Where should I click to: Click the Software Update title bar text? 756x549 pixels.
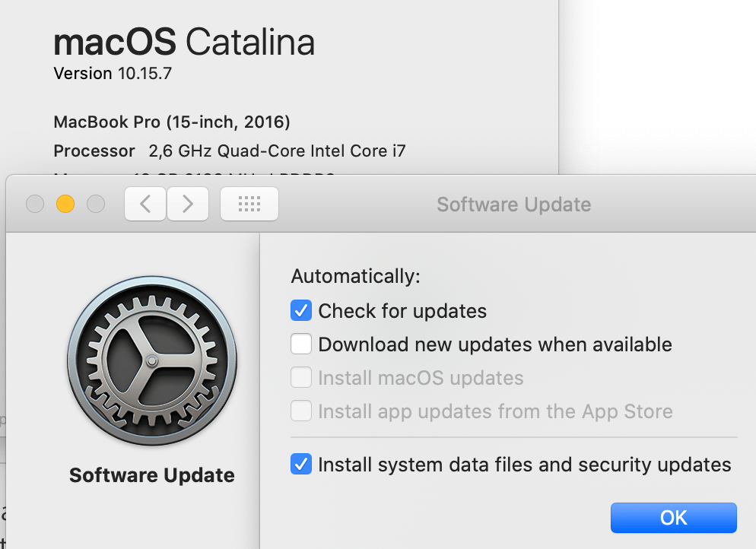513,204
